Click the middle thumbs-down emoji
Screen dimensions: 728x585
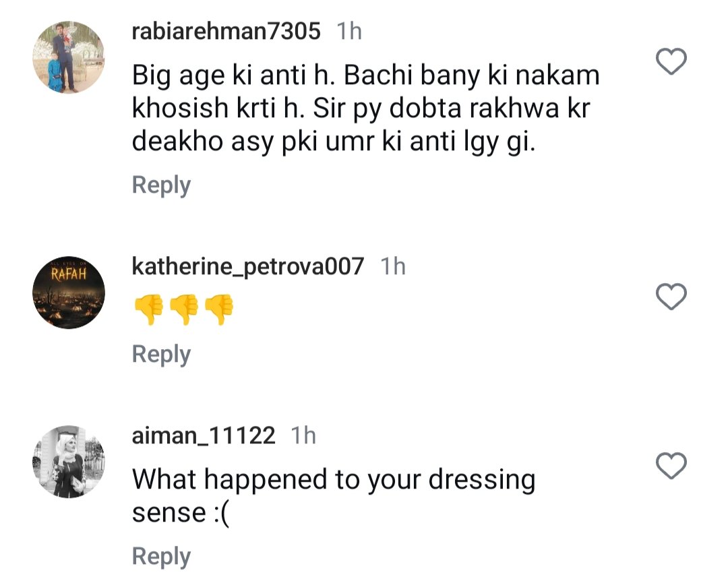point(183,309)
